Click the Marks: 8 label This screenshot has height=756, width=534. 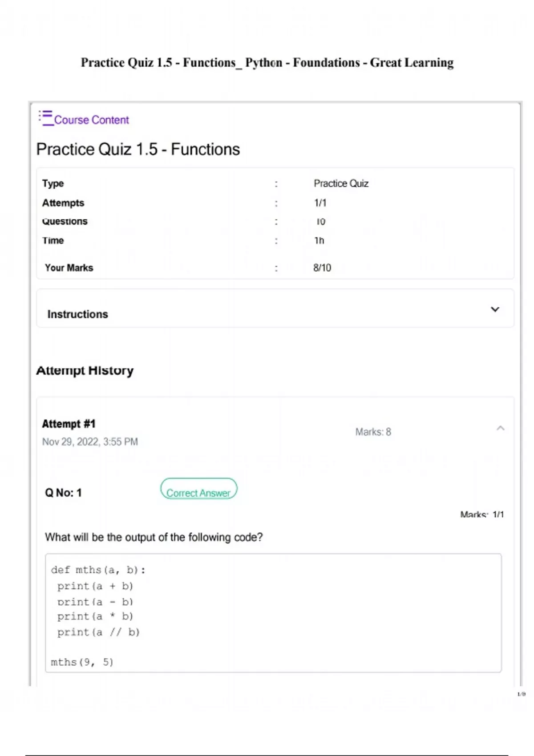(x=373, y=432)
